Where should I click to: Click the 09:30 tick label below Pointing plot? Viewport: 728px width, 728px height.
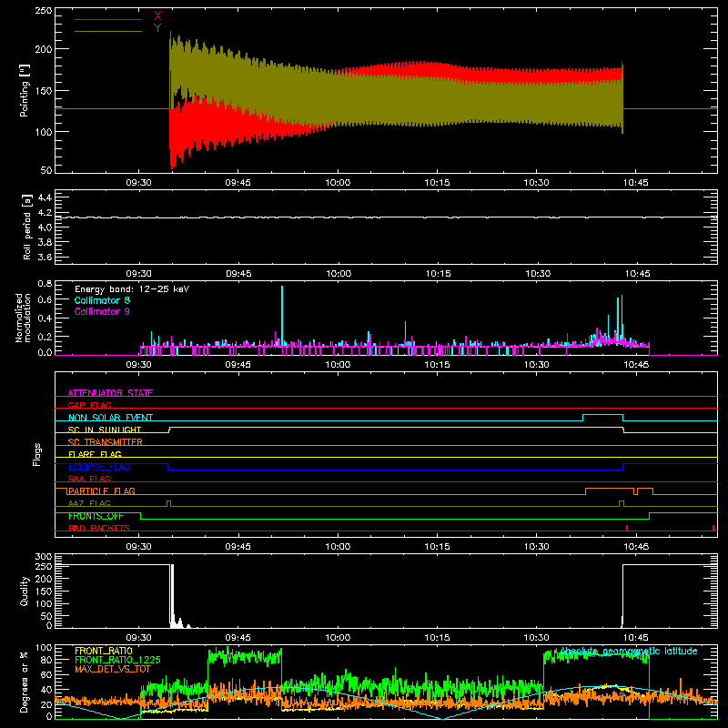point(139,183)
